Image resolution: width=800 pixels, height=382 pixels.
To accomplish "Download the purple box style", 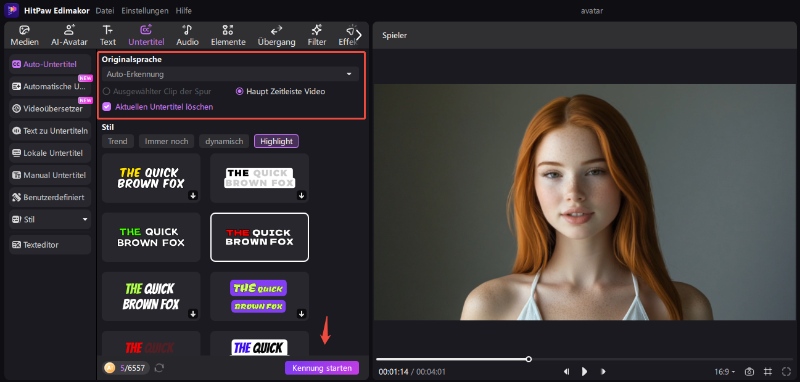I will (302, 314).
